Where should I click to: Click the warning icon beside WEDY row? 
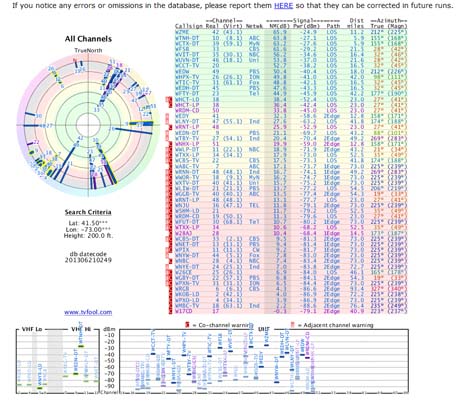(168, 116)
